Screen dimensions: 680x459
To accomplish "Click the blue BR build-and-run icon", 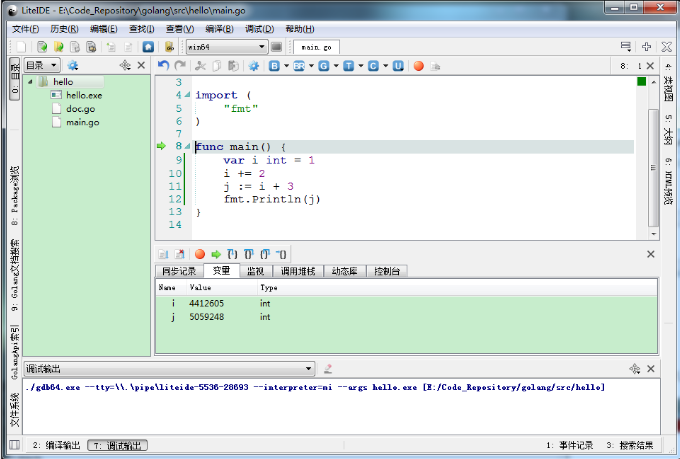I will click(x=299, y=66).
